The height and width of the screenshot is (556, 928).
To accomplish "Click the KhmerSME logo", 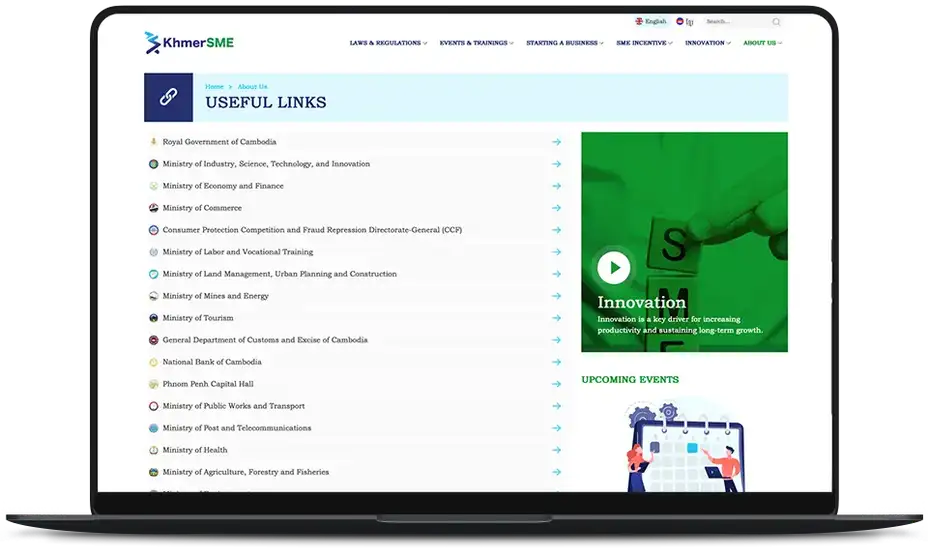I will click(189, 43).
